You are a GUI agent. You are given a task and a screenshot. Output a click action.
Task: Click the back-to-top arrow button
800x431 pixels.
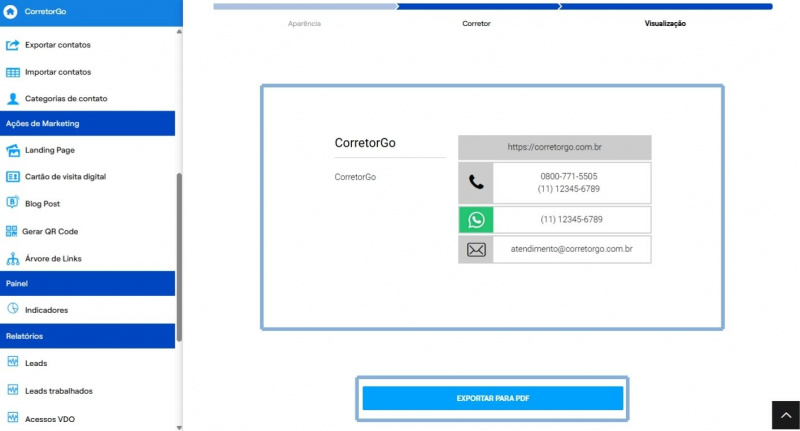(x=786, y=415)
